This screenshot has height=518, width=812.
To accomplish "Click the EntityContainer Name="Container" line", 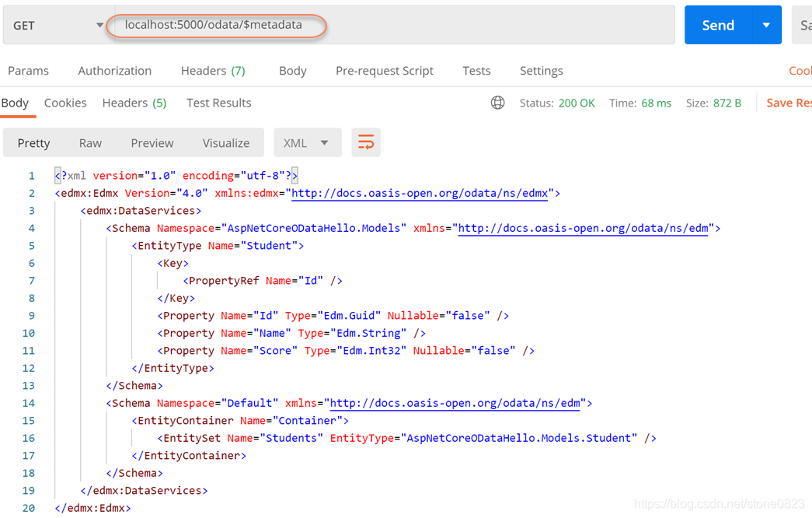I will pyautogui.click(x=240, y=421).
